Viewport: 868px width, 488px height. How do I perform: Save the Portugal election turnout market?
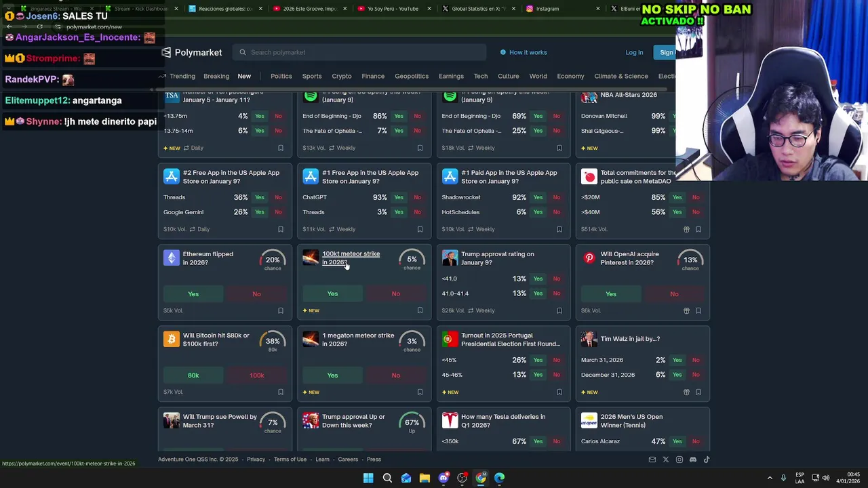pyautogui.click(x=559, y=392)
